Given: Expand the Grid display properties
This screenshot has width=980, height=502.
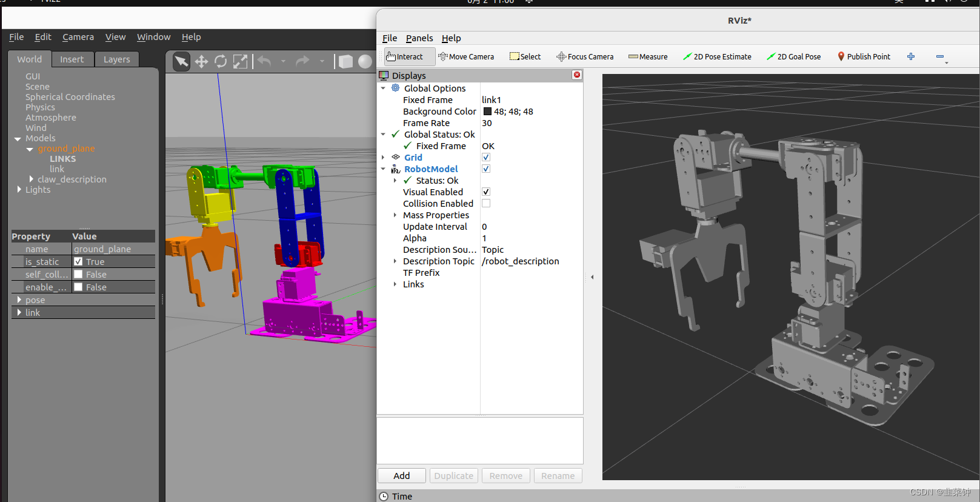Looking at the screenshot, I should [383, 157].
